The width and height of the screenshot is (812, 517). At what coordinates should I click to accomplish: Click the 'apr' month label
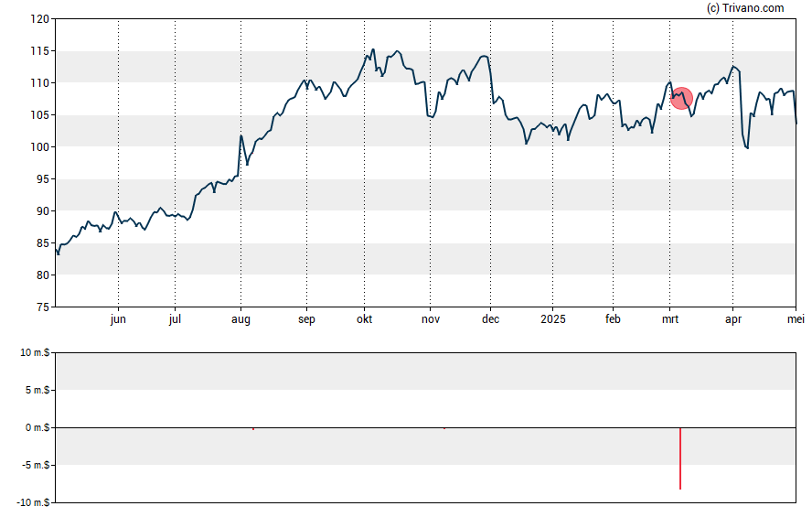pos(733,319)
